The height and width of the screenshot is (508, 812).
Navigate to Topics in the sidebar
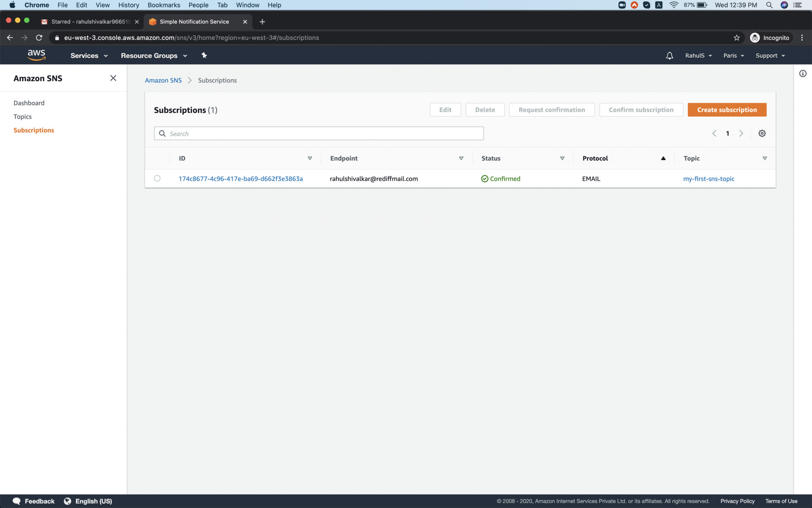(22, 116)
